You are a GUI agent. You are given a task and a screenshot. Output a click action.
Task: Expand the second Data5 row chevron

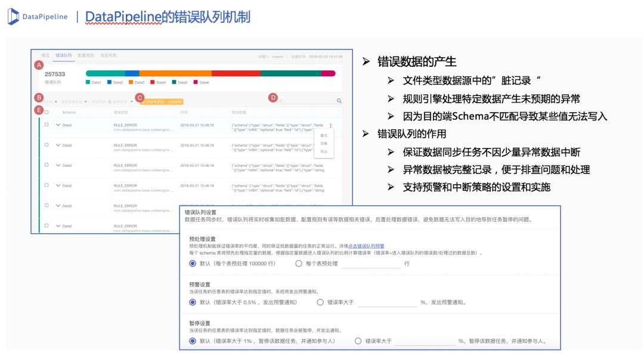[x=58, y=145]
